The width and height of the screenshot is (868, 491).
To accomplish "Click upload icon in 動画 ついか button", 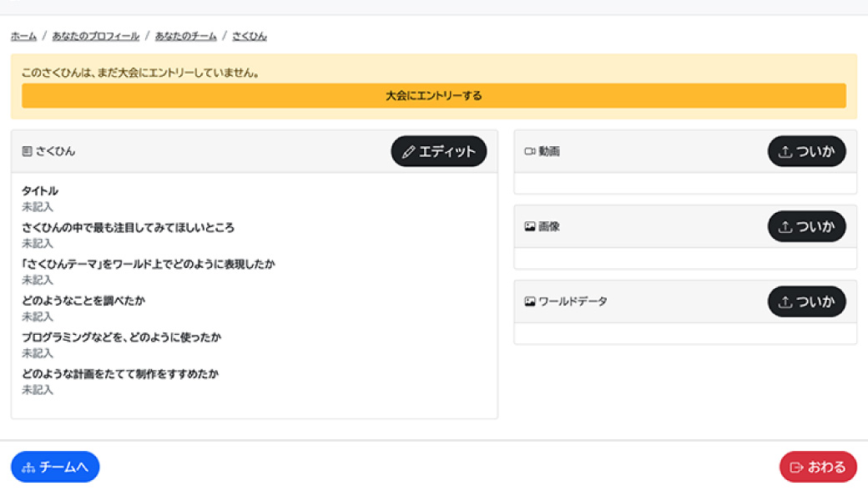I will coord(785,152).
